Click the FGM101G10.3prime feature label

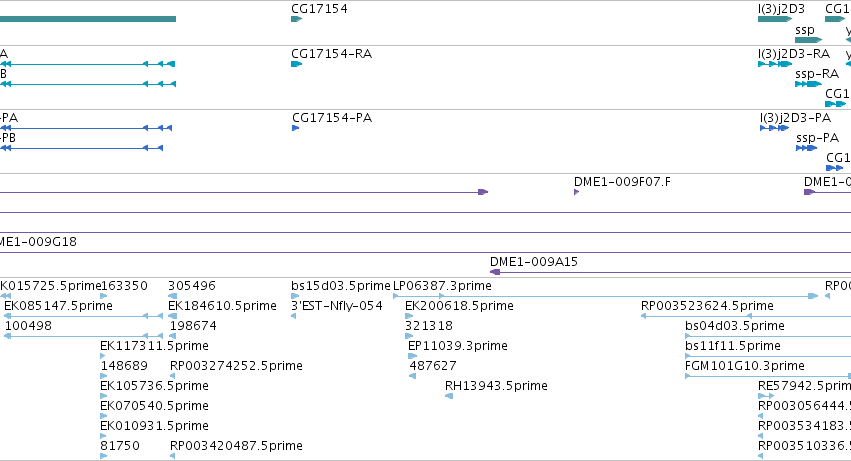point(745,365)
